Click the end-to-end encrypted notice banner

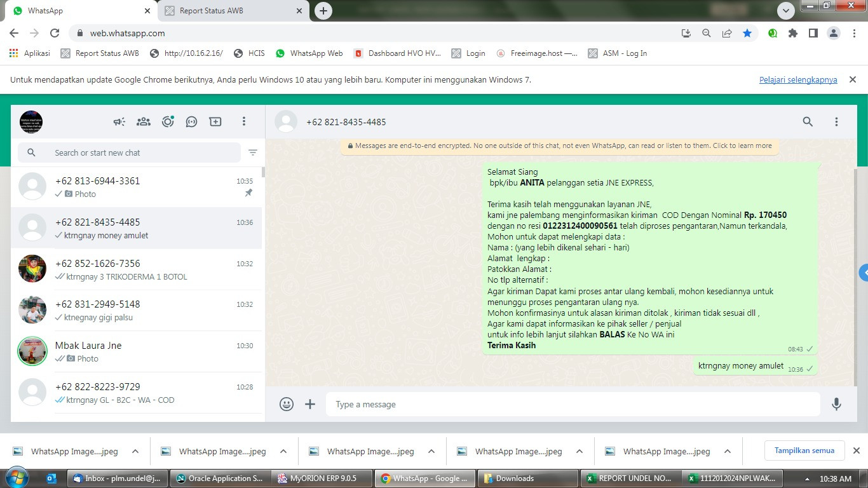[x=559, y=146]
